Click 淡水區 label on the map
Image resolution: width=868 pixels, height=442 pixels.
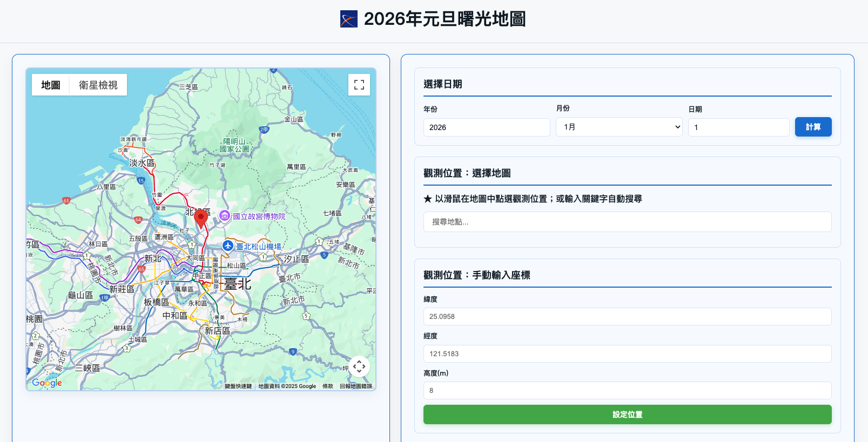pos(142,162)
